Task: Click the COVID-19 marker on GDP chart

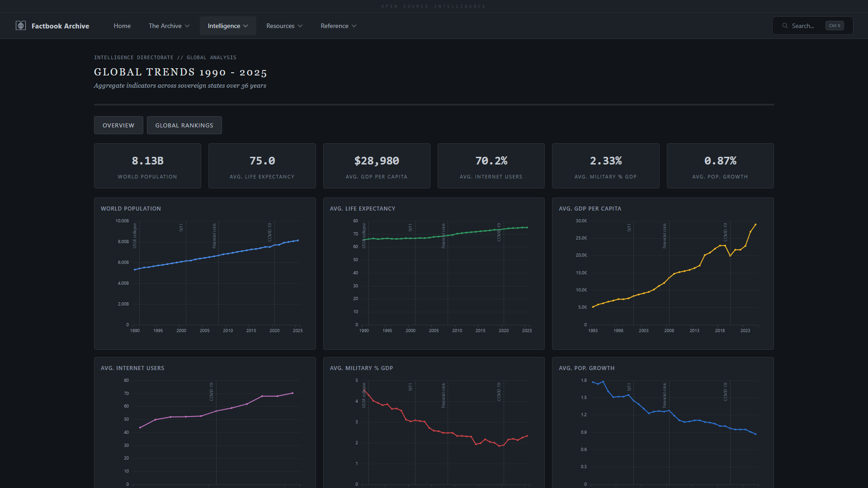Action: pyautogui.click(x=725, y=232)
